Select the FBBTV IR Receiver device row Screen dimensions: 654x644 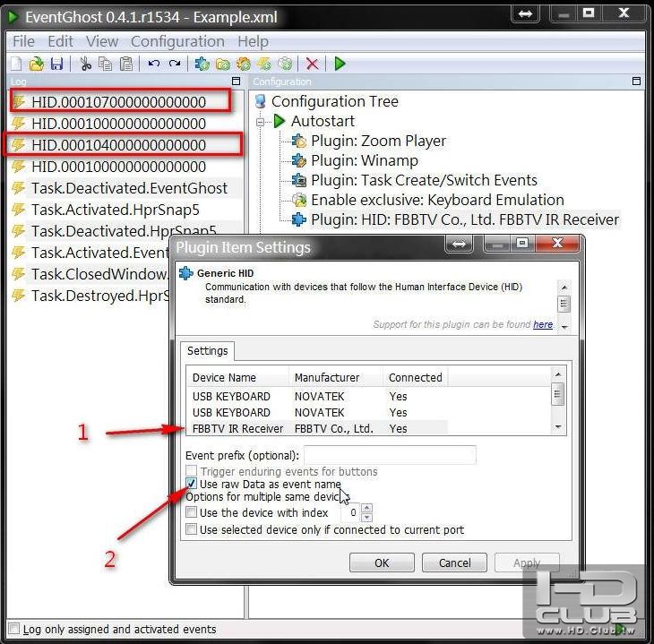317,428
